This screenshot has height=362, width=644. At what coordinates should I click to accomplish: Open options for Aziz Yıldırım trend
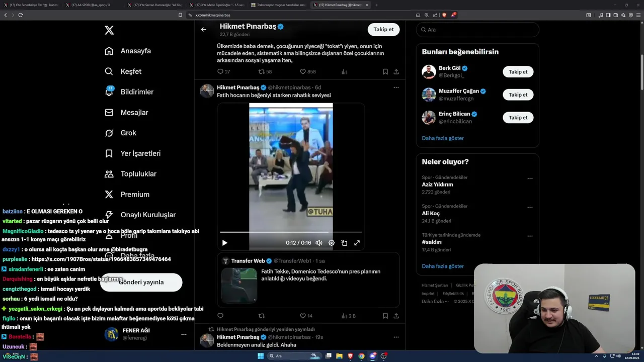point(530,178)
